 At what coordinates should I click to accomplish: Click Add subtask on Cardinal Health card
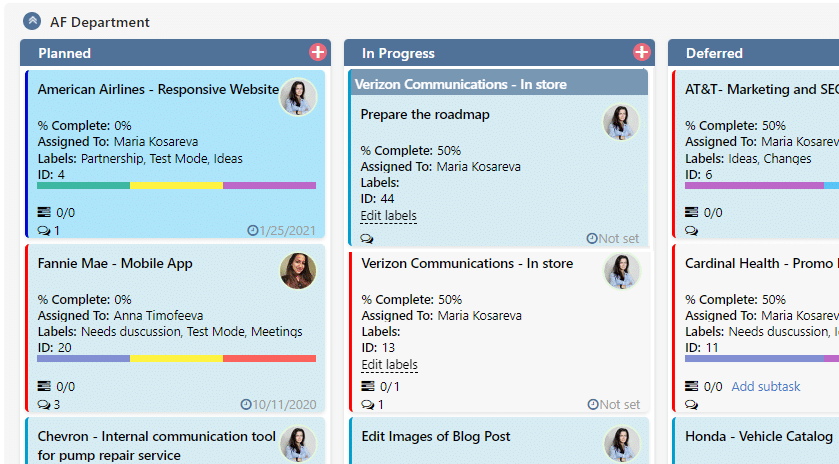click(x=766, y=386)
